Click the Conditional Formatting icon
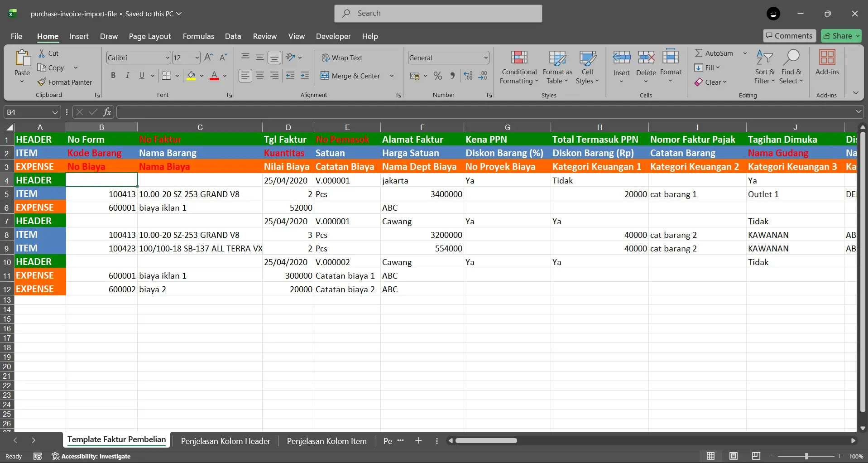This screenshot has height=463, width=868. click(519, 58)
